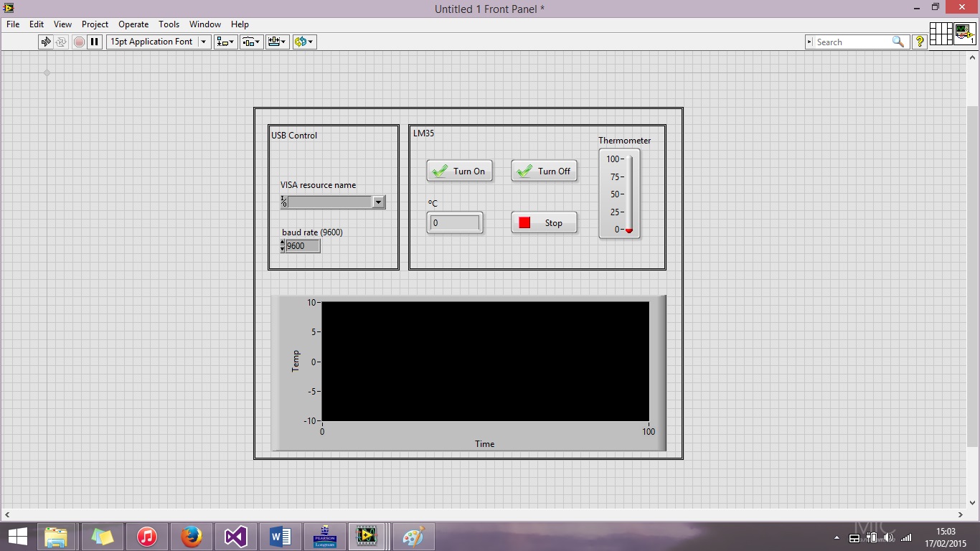This screenshot has height=551, width=980.
Task: Open the 15pt Application Font dropdown
Action: point(202,42)
